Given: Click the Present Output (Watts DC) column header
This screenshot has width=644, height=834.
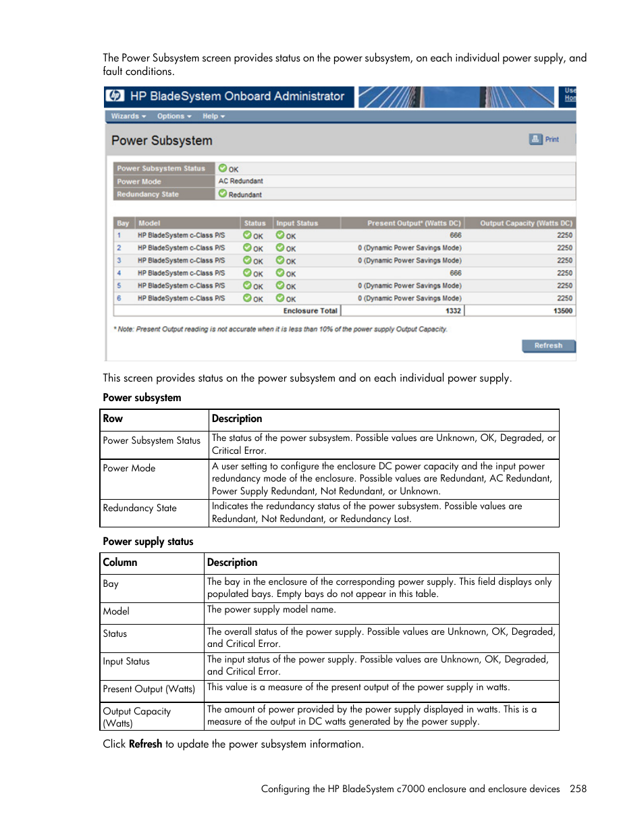Looking at the screenshot, I should [402, 223].
